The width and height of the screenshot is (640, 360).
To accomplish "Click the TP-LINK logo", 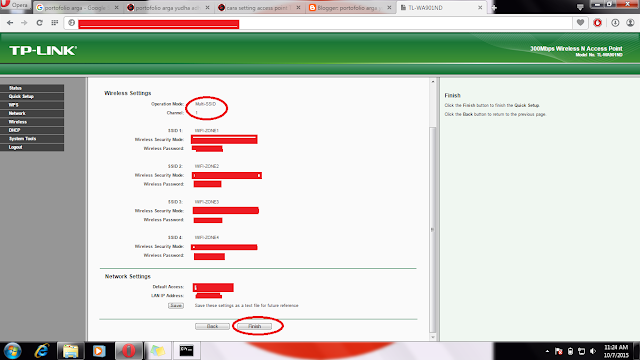I will 43,51.
